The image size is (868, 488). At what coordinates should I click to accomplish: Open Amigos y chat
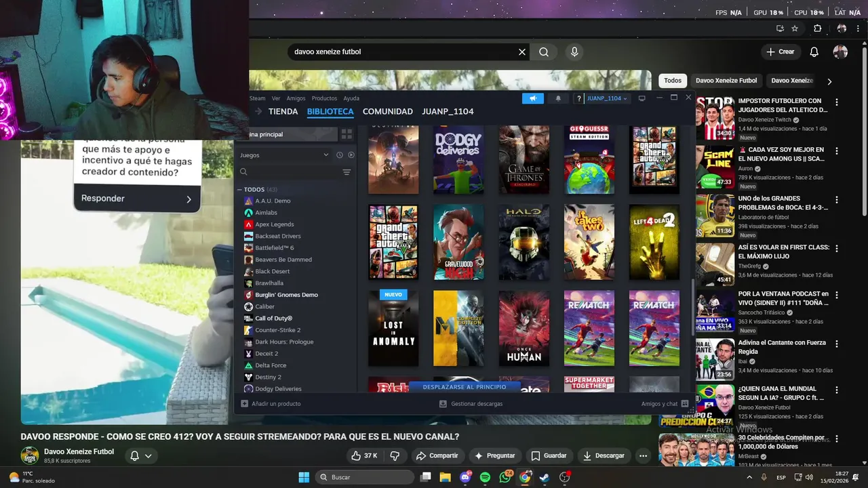click(665, 404)
